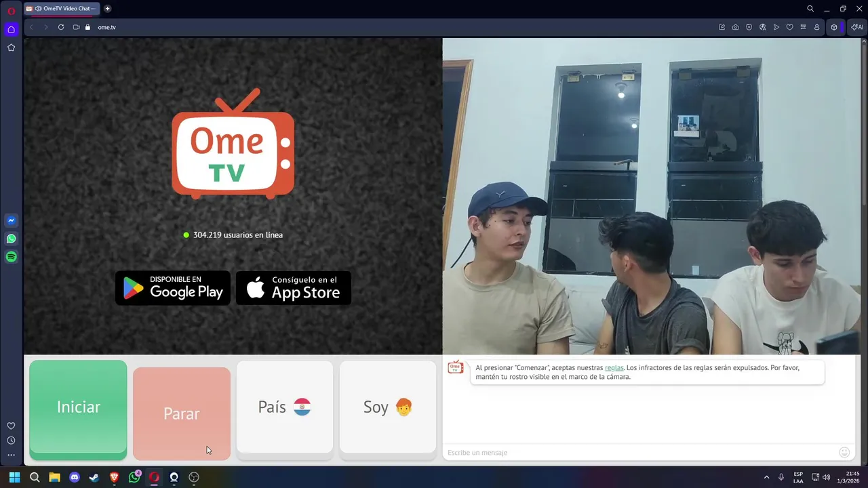The width and height of the screenshot is (868, 488).
Task: Open the ad blocker shield icon
Action: [749, 27]
